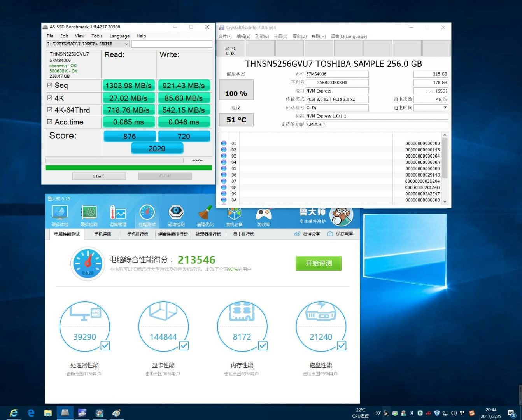Expand the drive selection dropdown in AS SSD
This screenshot has height=420, width=522.
pos(126,44)
